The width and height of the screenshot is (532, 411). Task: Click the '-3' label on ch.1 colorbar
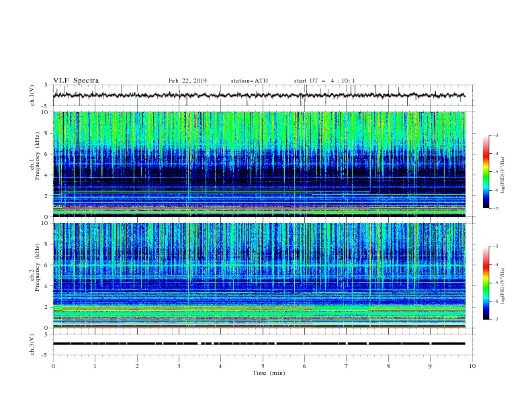pyautogui.click(x=495, y=135)
